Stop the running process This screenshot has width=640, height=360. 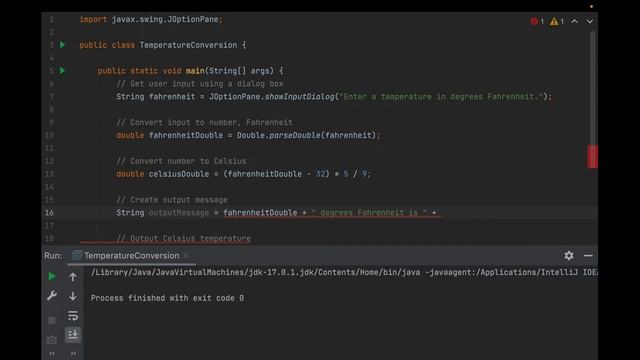click(x=52, y=320)
